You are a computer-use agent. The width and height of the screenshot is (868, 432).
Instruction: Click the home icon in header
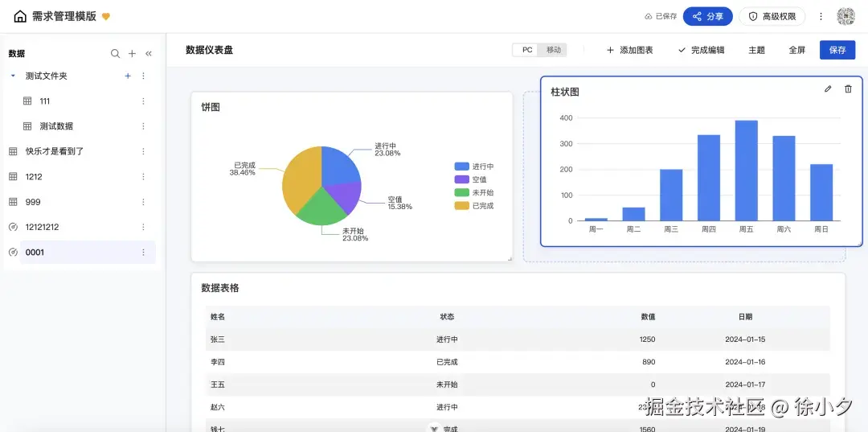(20, 16)
